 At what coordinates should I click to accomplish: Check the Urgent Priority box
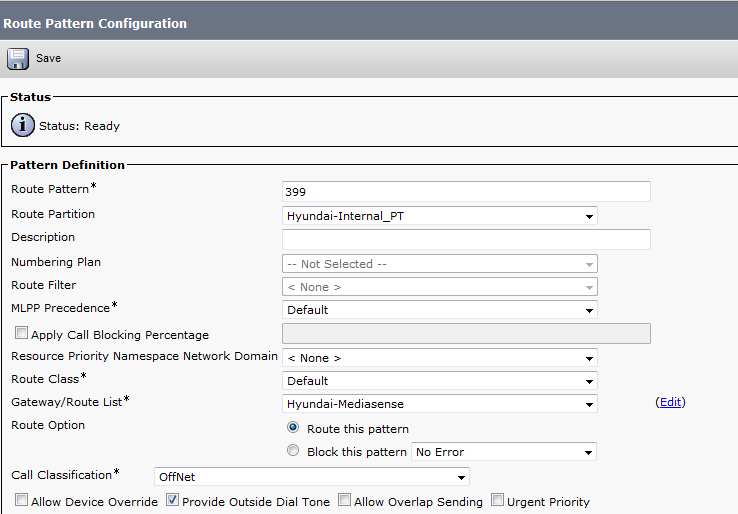[x=497, y=501]
